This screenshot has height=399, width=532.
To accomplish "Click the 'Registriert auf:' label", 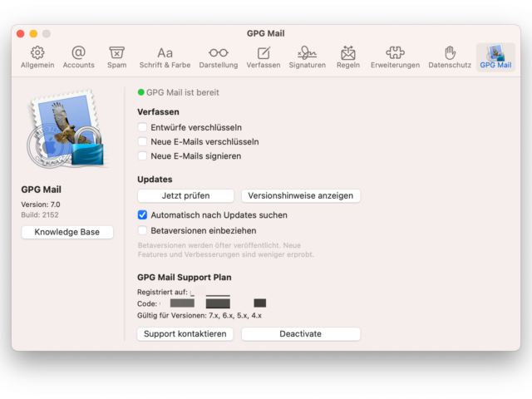I will (x=162, y=292).
